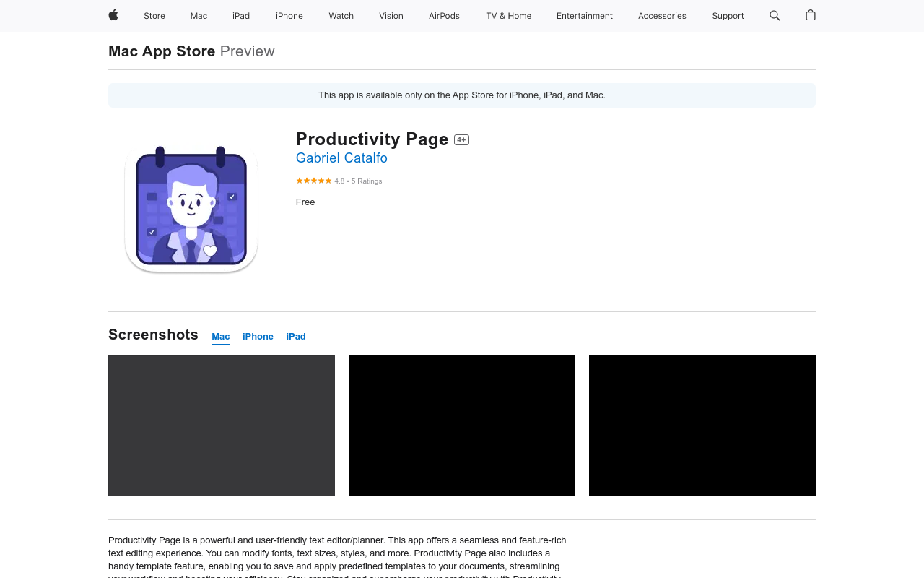This screenshot has width=924, height=578.
Task: Click the Preview label in header
Action: [247, 51]
